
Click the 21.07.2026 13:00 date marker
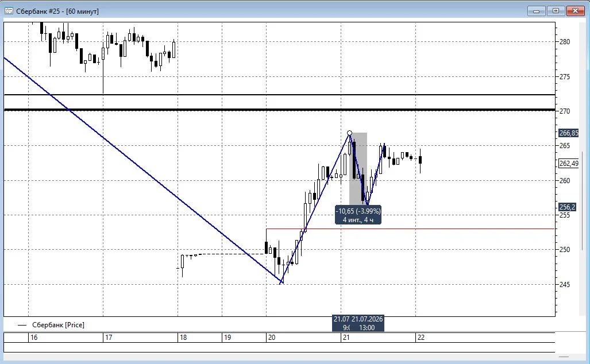367,323
